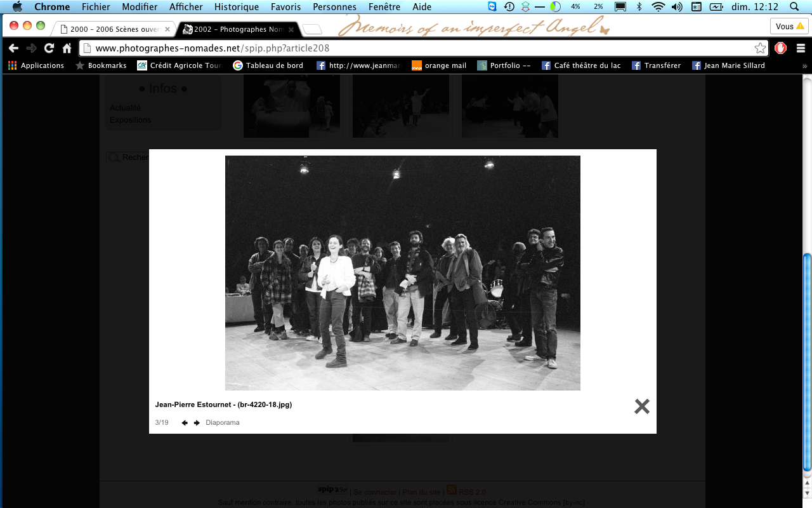Screen dimensions: 812x508
Task: Open the Favoris menu
Action: 286,7
